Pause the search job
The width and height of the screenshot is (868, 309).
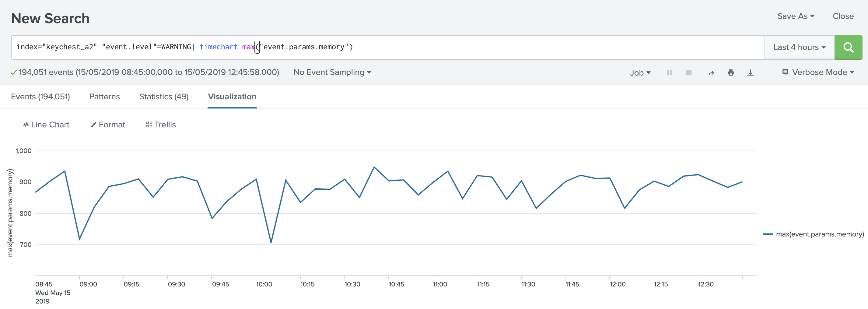pos(669,73)
